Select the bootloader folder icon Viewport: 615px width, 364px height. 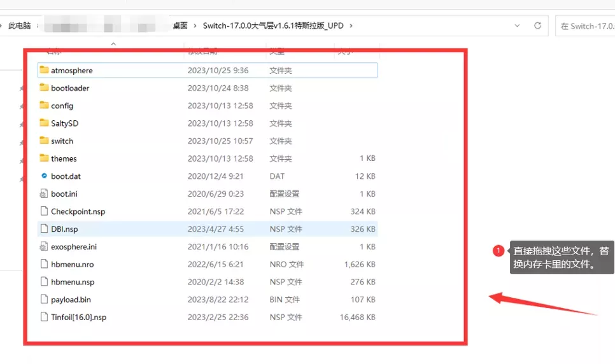pos(45,88)
